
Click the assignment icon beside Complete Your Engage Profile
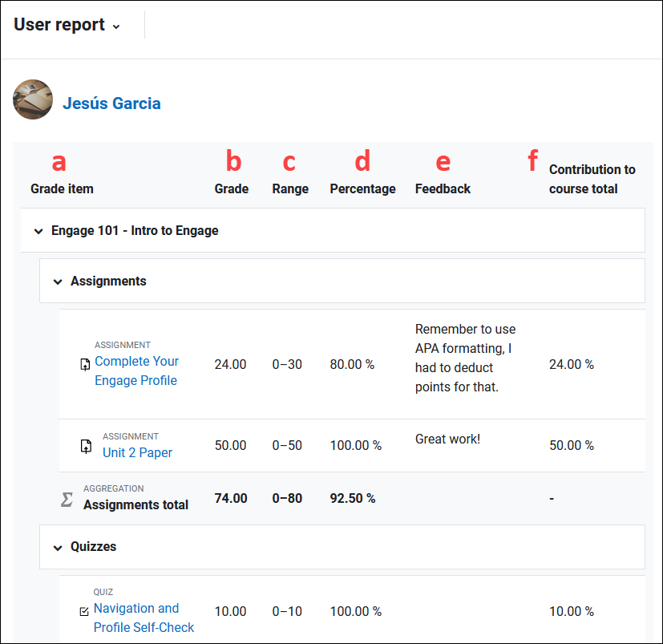click(x=84, y=363)
